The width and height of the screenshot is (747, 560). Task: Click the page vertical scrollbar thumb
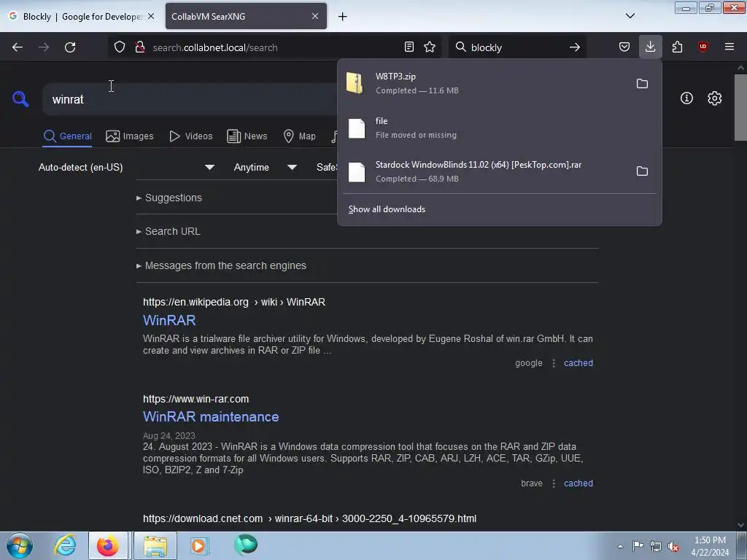point(740,107)
